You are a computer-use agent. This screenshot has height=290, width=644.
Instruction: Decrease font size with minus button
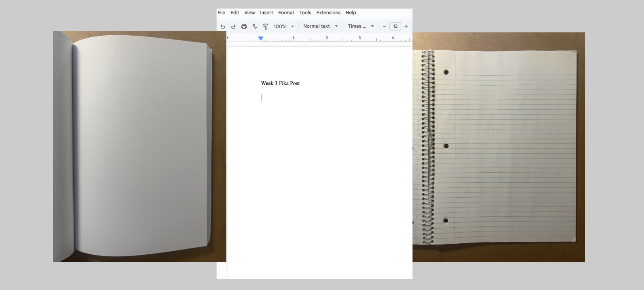point(384,27)
